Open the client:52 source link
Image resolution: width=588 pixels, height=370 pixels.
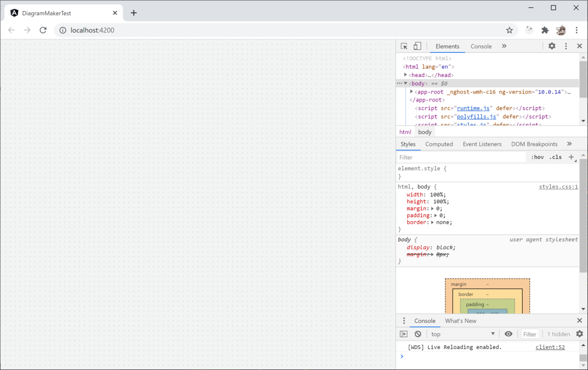pos(550,347)
